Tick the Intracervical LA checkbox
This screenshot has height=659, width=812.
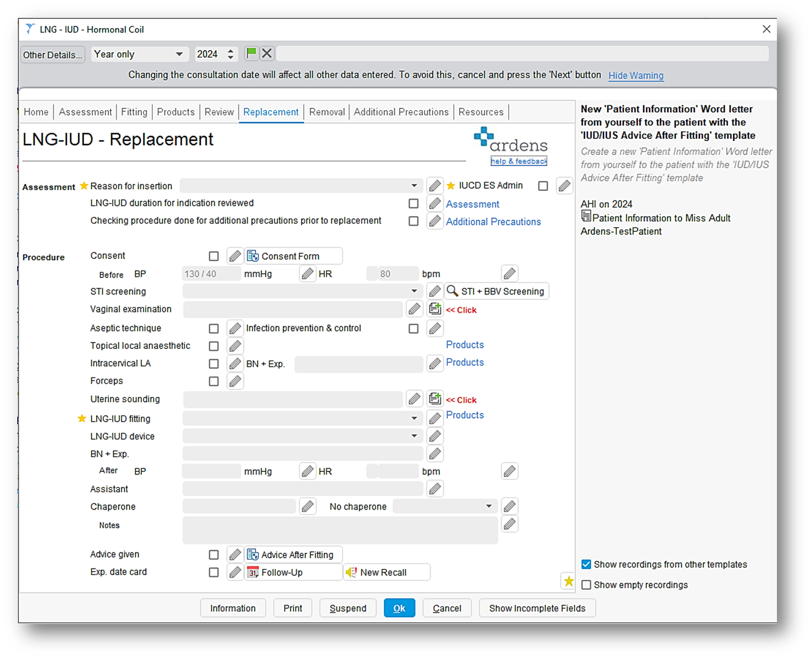(214, 364)
